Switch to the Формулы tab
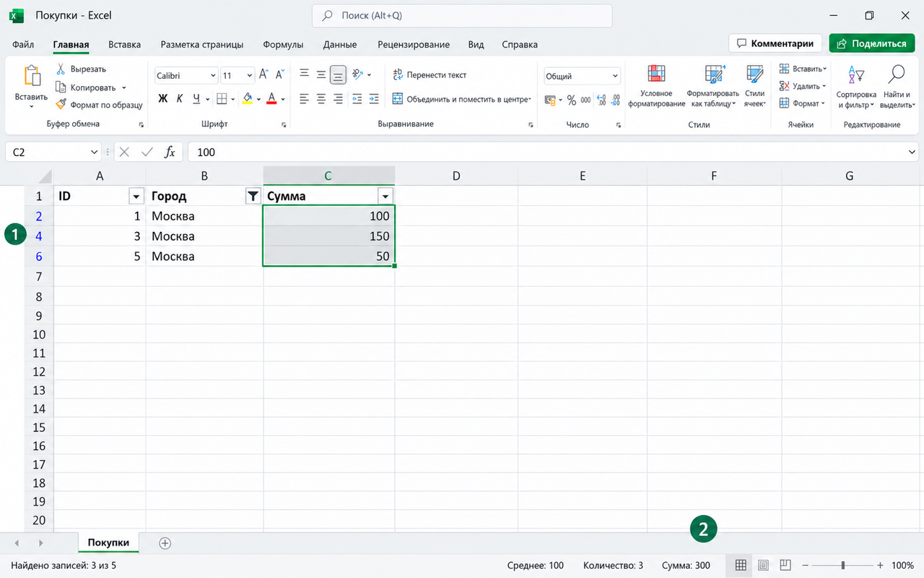The image size is (924, 578). (x=283, y=44)
